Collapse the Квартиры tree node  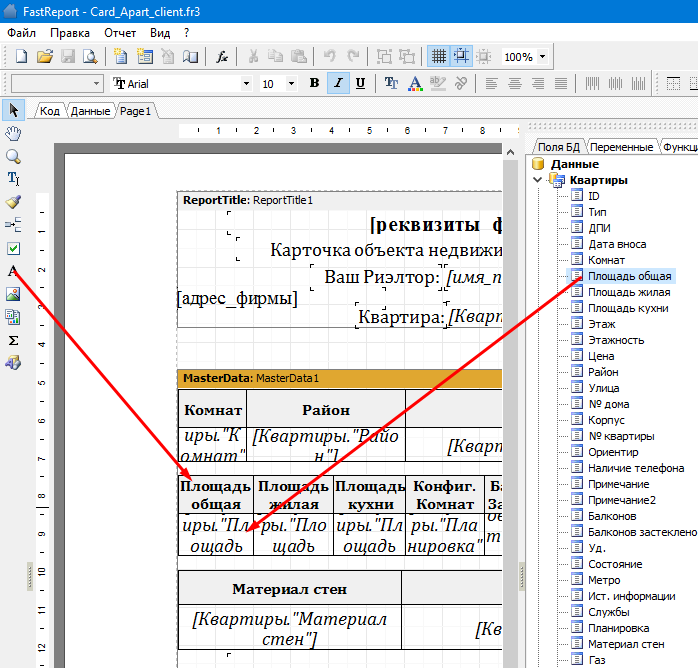click(538, 180)
